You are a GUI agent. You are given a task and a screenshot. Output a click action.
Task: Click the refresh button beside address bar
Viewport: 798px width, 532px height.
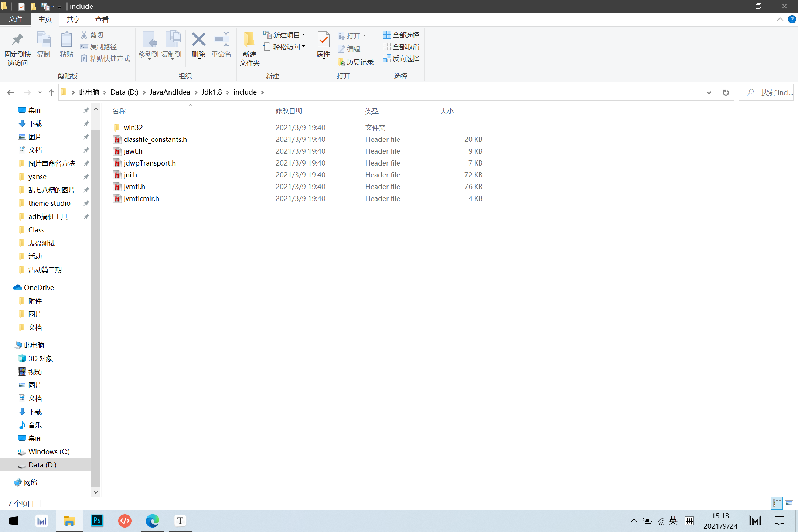(726, 92)
